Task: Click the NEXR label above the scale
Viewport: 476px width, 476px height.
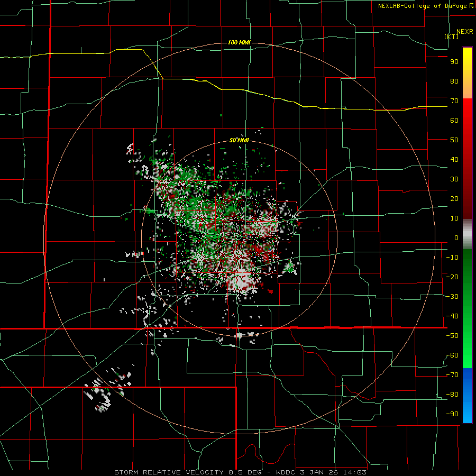Action: [x=464, y=32]
